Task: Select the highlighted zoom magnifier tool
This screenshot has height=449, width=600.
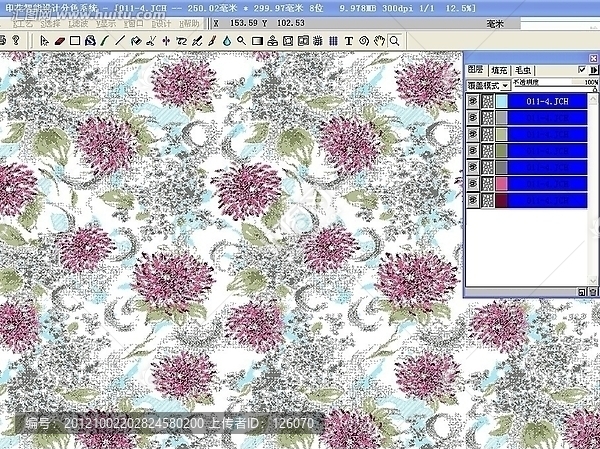Action: 394,41
